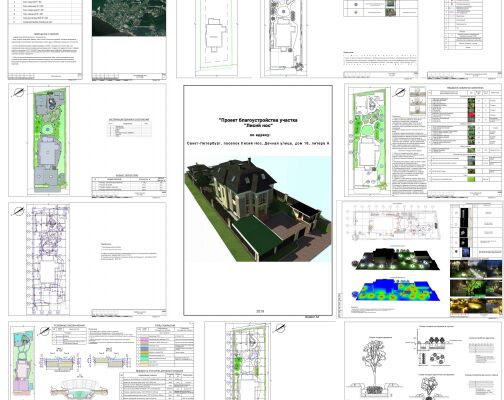Open the blue grid layout plan sheet
Image resolution: width=504 pixels, height=400 pixels.
click(87, 259)
